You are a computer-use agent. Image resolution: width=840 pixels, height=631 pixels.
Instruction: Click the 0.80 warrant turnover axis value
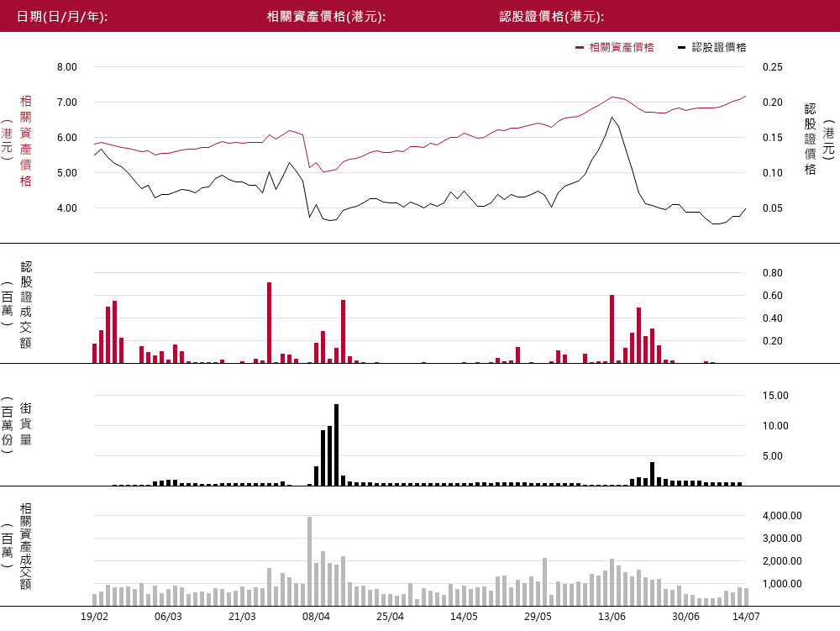pyautogui.click(x=773, y=272)
